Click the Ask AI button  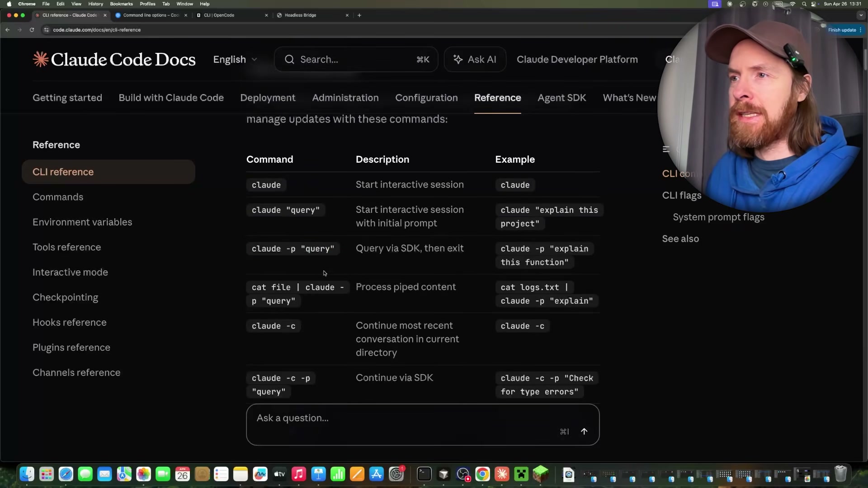(x=475, y=59)
